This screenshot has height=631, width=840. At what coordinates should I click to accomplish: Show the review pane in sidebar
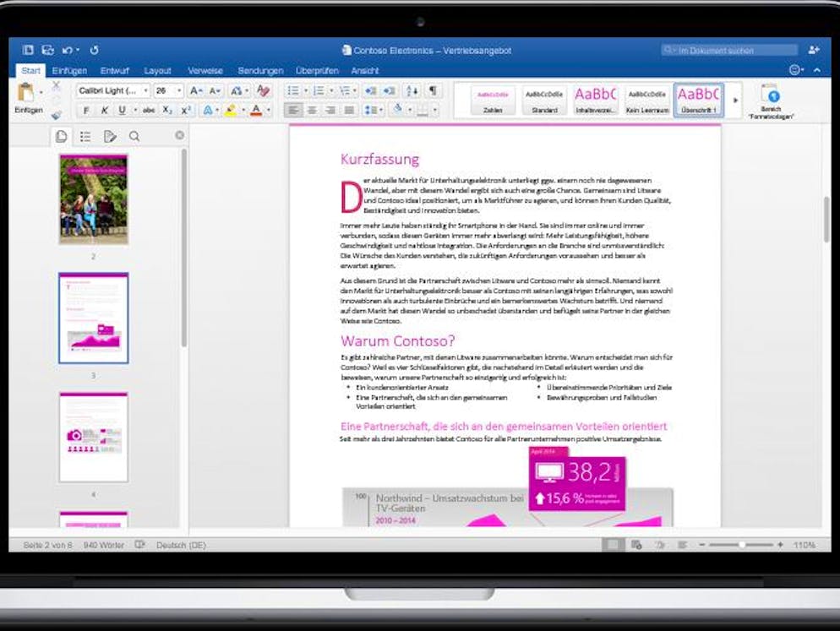[x=110, y=137]
